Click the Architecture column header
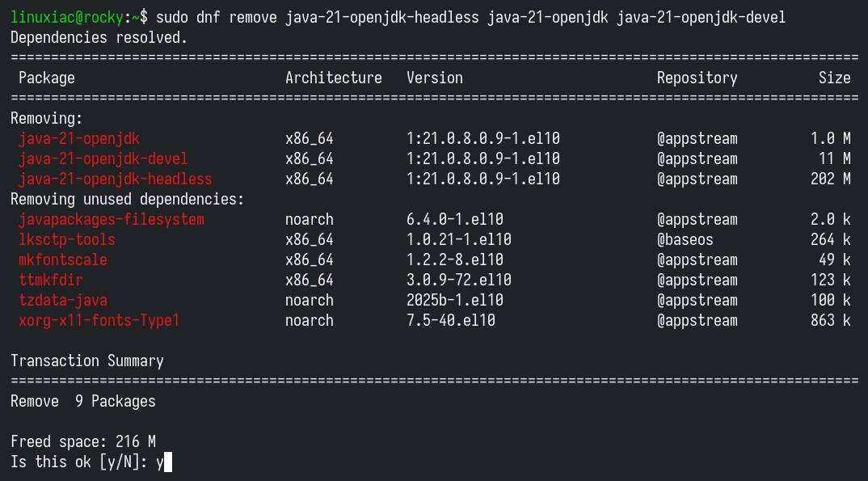This screenshot has height=481, width=868. 333,78
